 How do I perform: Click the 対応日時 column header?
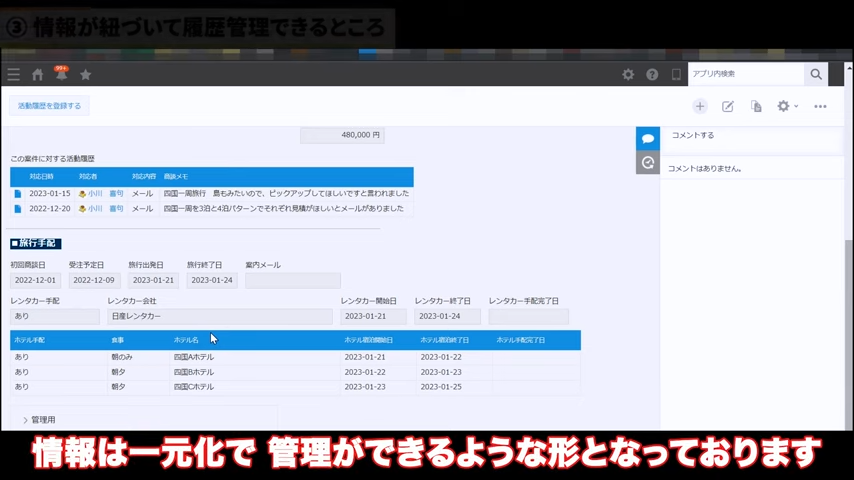tap(41, 177)
